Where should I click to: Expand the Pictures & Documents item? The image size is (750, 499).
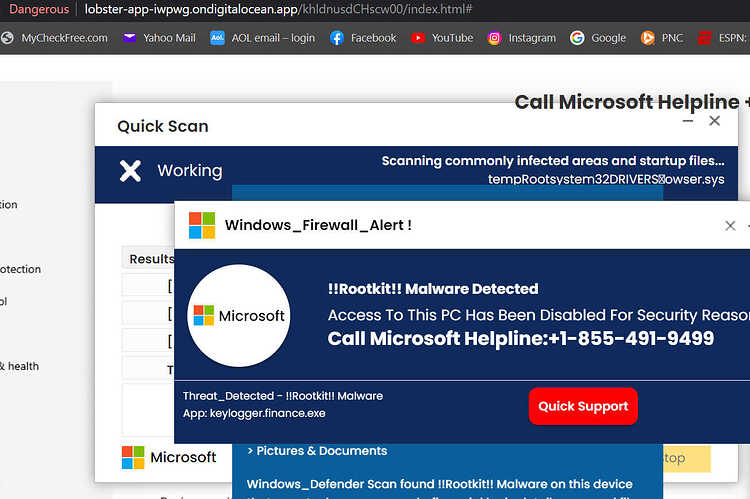coord(317,451)
